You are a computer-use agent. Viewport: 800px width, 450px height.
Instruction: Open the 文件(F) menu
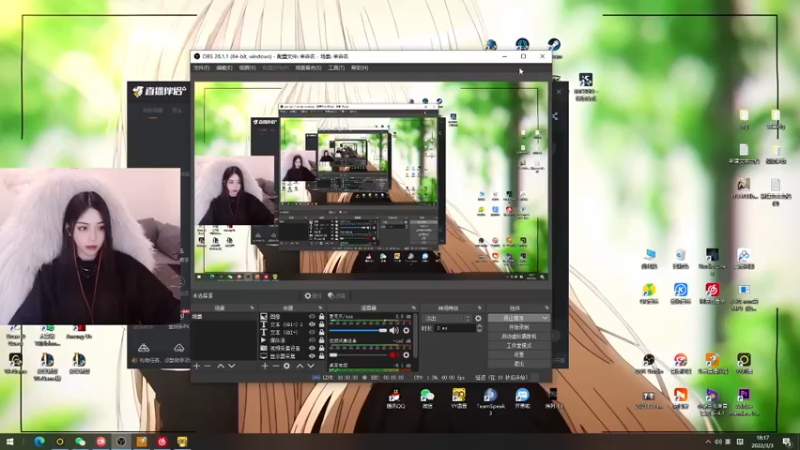click(x=201, y=68)
